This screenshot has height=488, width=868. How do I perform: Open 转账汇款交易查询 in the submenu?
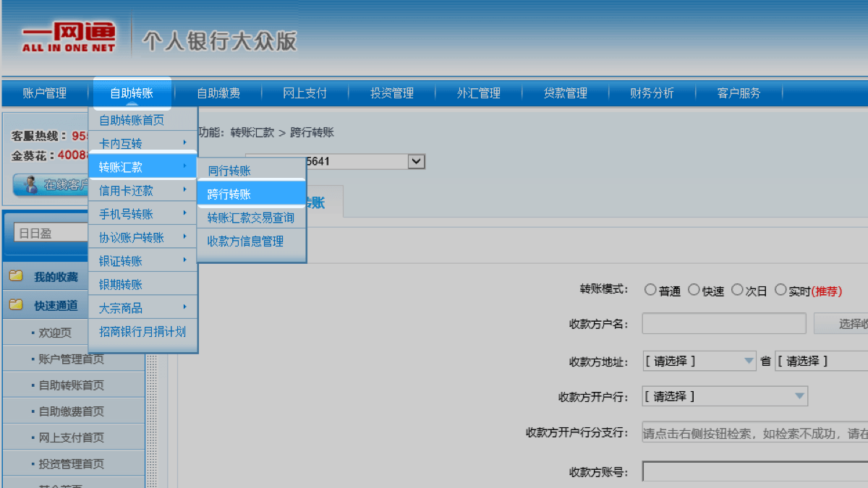click(x=250, y=218)
